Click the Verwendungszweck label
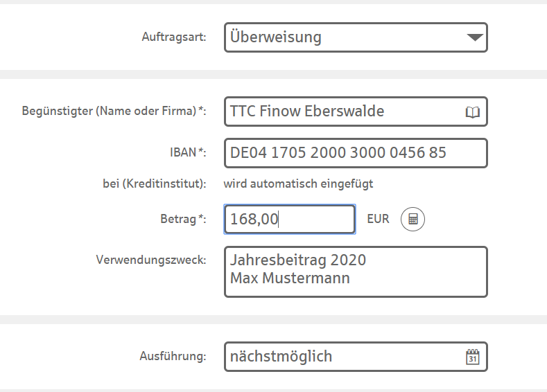The width and height of the screenshot is (547, 392). click(x=150, y=260)
